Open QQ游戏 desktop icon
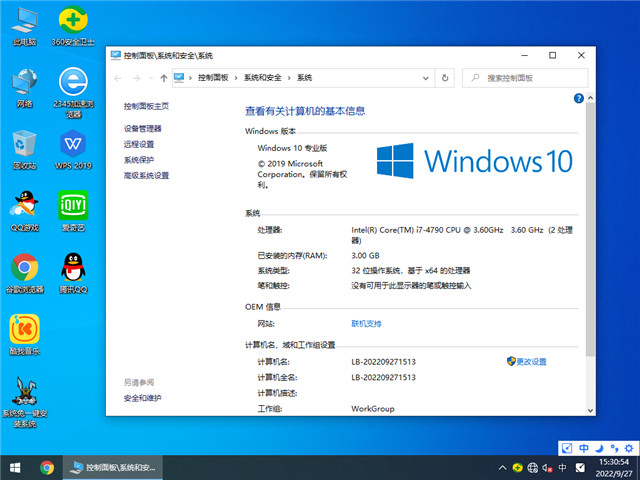The height and width of the screenshot is (480, 640). pos(24,211)
